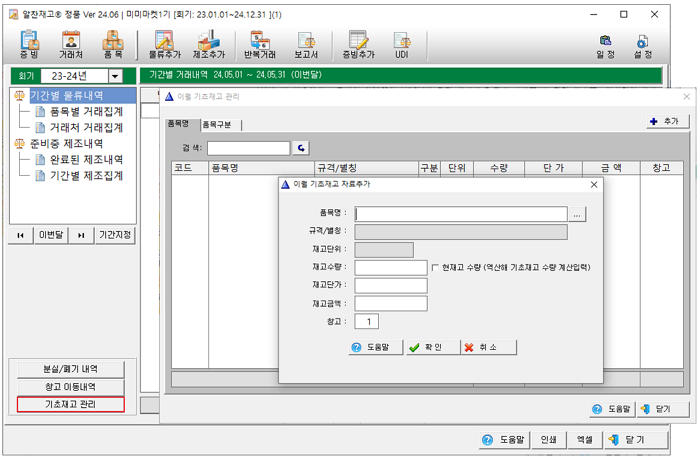The width and height of the screenshot is (700, 459).
Task: Click 닫기 in 이월 기초재고 관리 window
Action: coord(663,409)
